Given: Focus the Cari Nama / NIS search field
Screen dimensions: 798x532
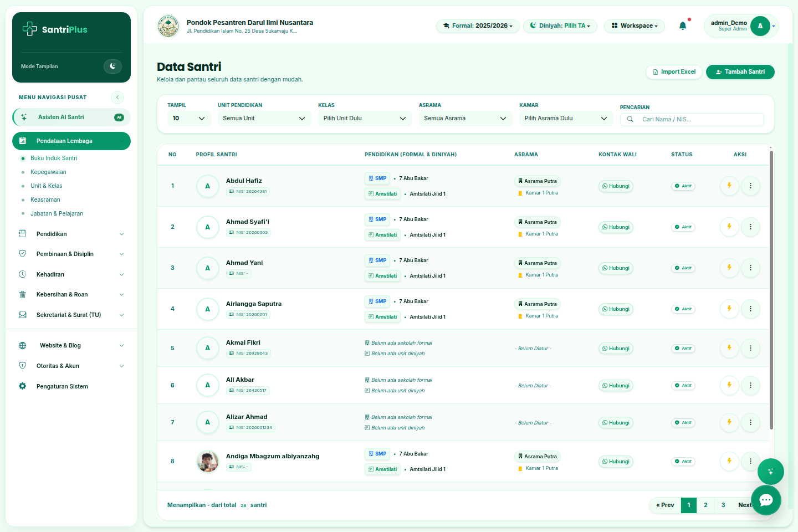Looking at the screenshot, I should (x=692, y=119).
